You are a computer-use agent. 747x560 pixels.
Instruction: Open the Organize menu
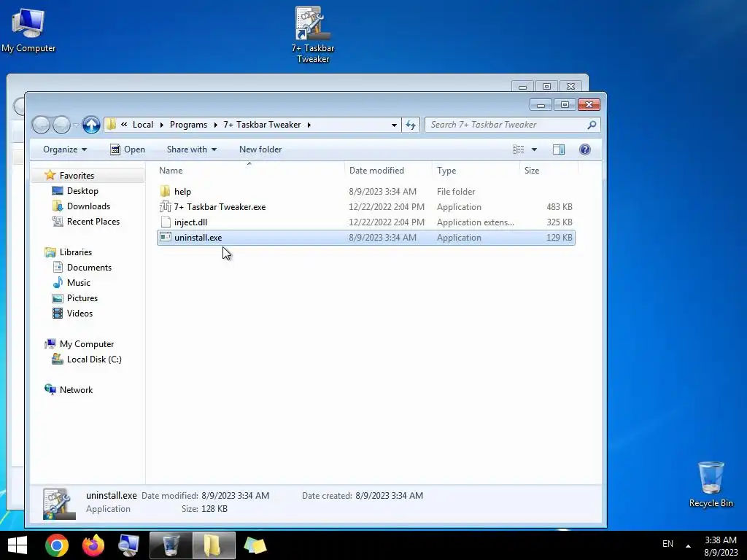(65, 149)
